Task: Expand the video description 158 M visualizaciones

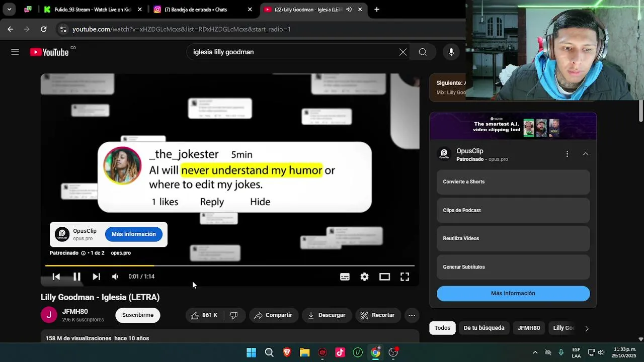Action: 97,338
